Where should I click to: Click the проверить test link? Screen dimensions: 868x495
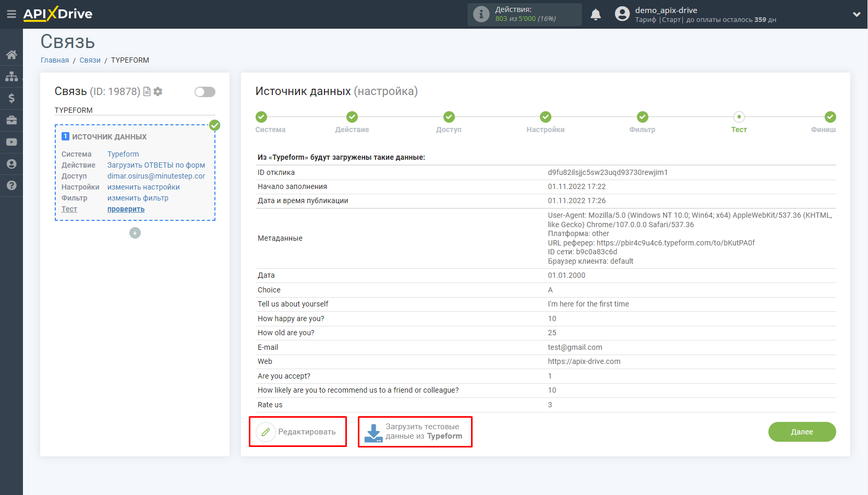(126, 209)
